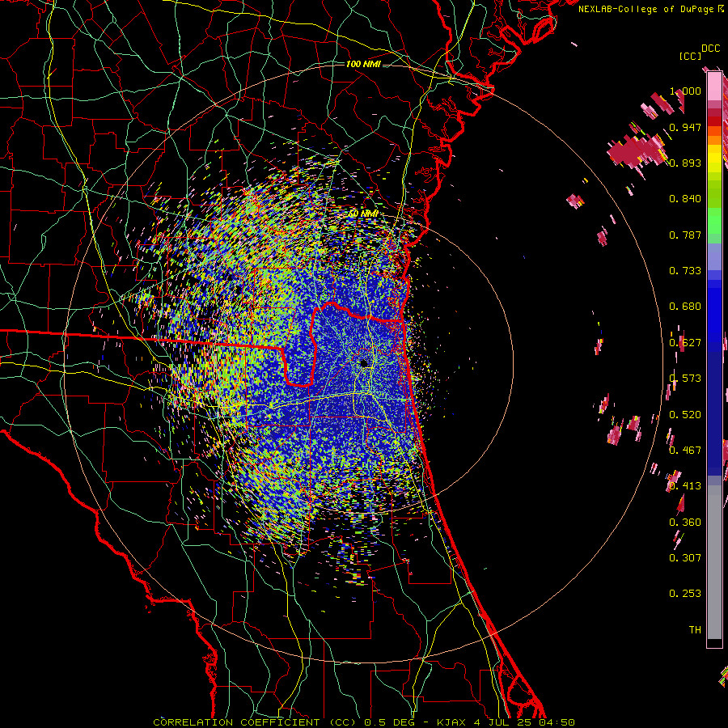The height and width of the screenshot is (728, 728).
Task: Click the [CC] label above the color scale
Action: click(x=690, y=56)
